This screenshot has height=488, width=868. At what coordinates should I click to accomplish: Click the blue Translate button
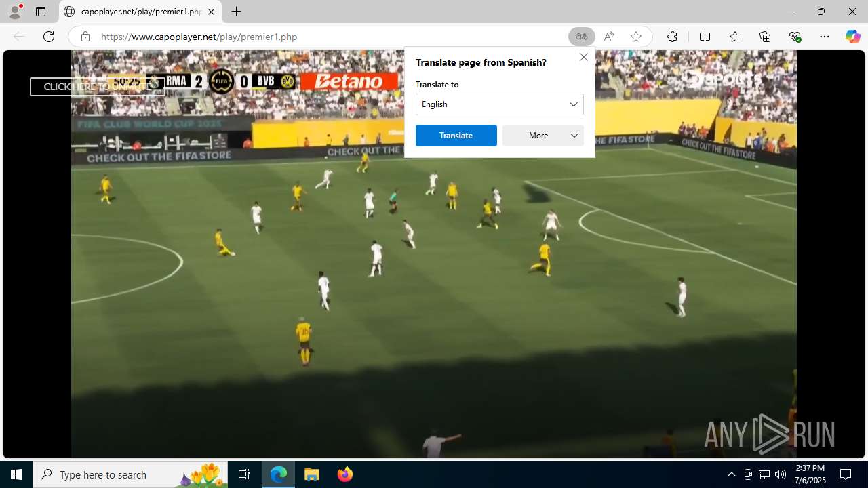456,136
